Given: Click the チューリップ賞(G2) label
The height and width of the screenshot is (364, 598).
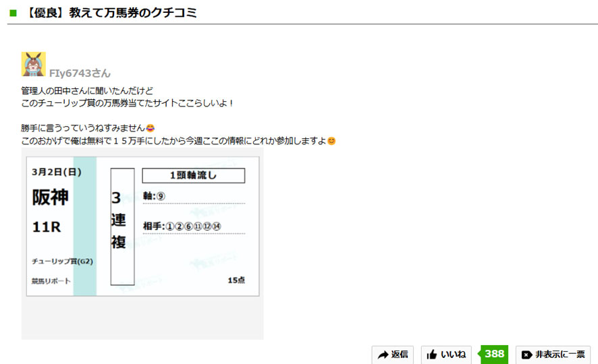Looking at the screenshot, I should point(62,261).
